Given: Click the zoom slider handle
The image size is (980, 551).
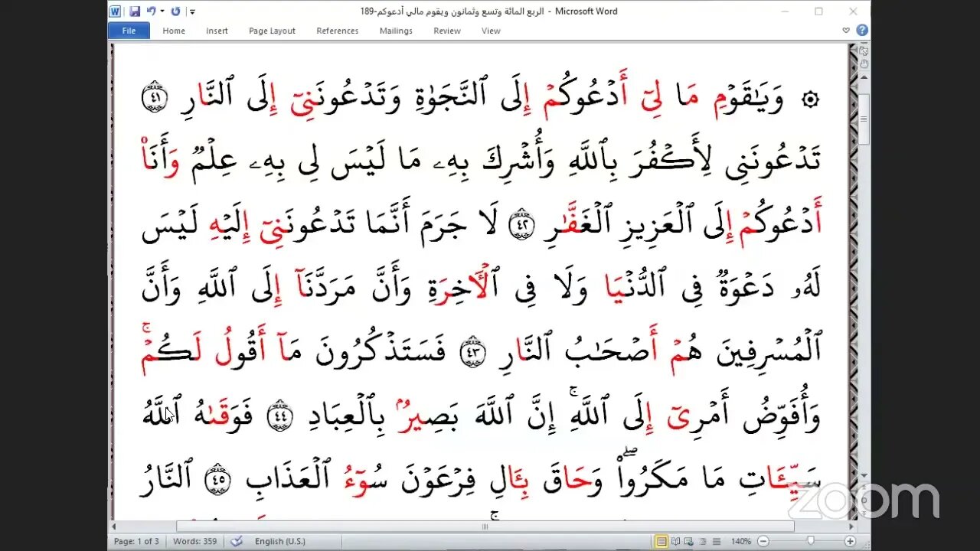Looking at the screenshot, I should point(811,541).
